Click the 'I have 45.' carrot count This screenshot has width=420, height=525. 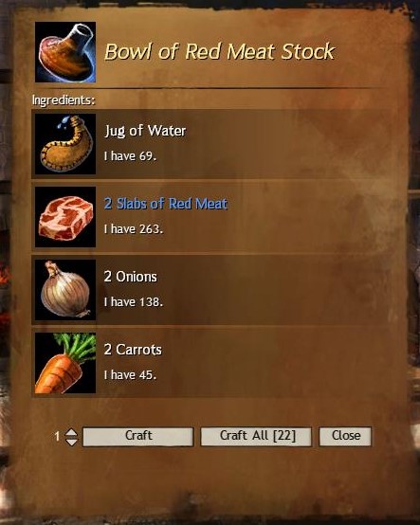click(130, 375)
